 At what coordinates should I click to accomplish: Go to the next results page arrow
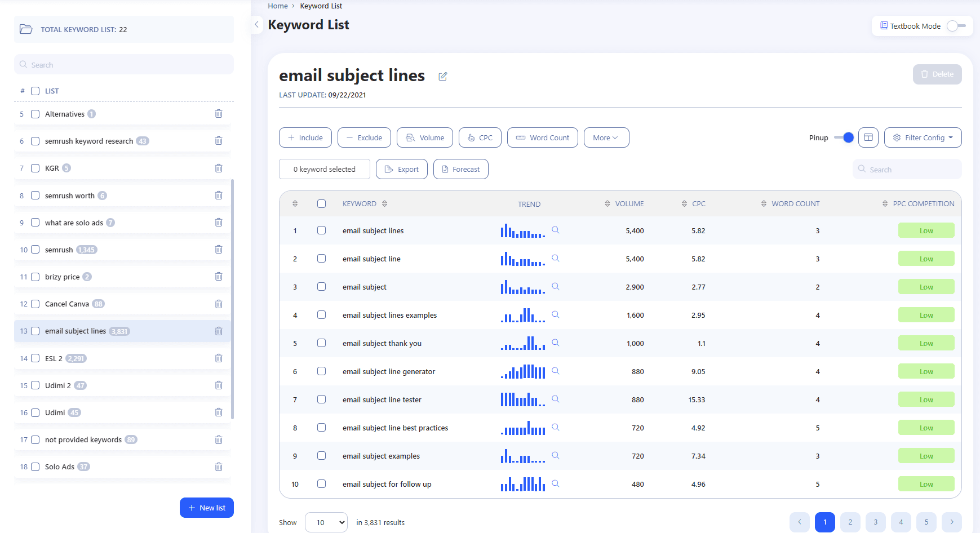952,522
